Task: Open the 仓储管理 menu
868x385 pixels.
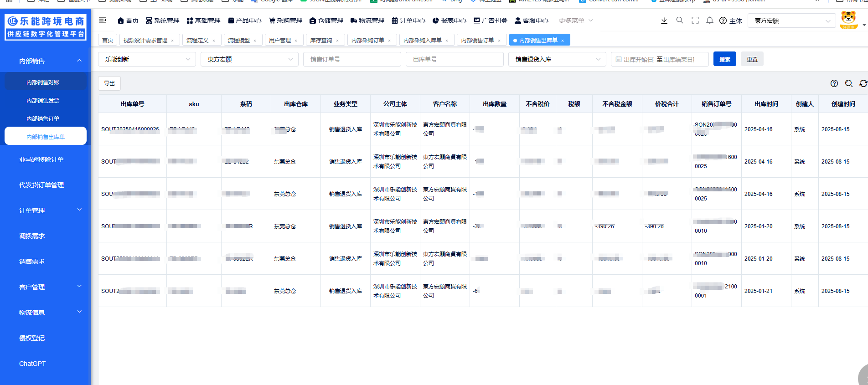Action: tap(326, 21)
